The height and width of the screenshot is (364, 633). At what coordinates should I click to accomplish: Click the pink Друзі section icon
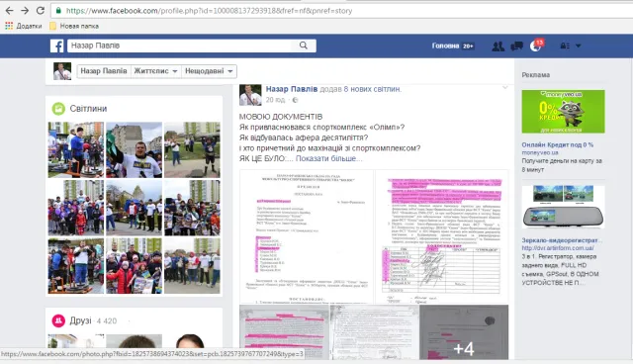[58, 320]
